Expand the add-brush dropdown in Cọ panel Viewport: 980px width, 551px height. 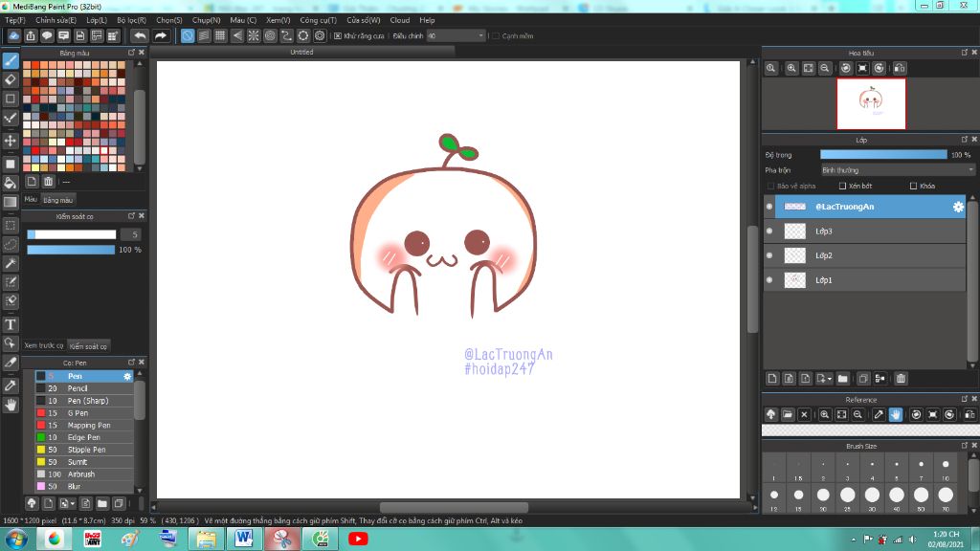[x=73, y=503]
